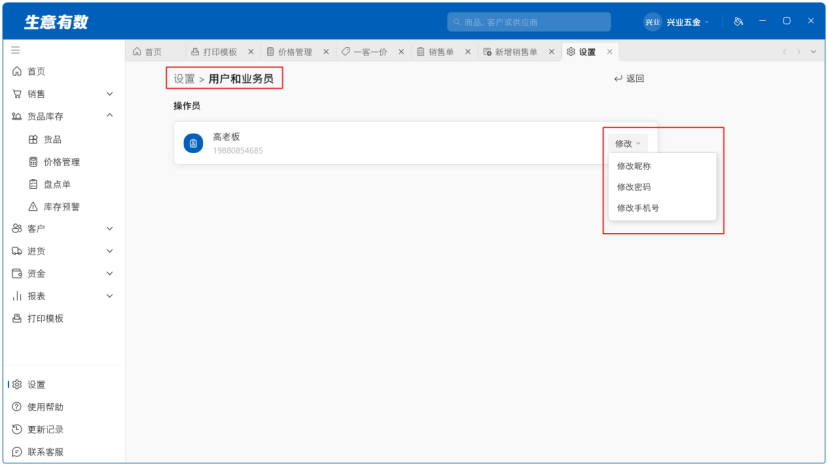The image size is (828, 466).
Task: Close the 一客一价 tab
Action: click(x=401, y=52)
